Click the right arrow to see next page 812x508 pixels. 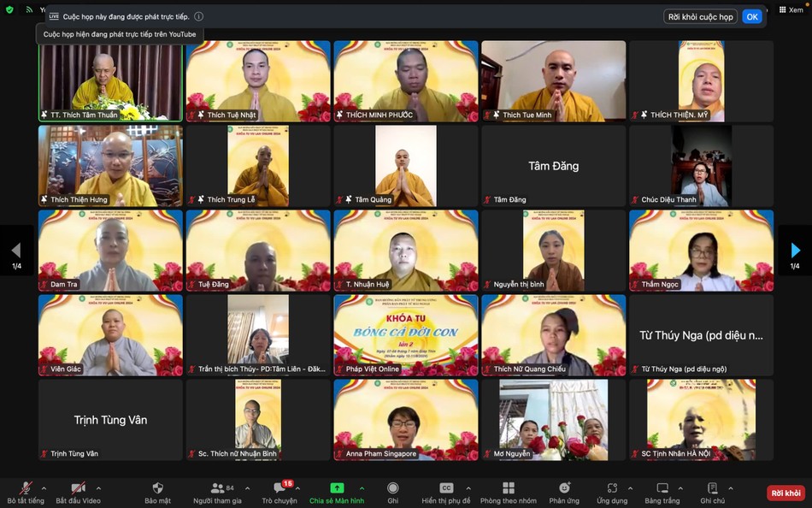coord(796,250)
